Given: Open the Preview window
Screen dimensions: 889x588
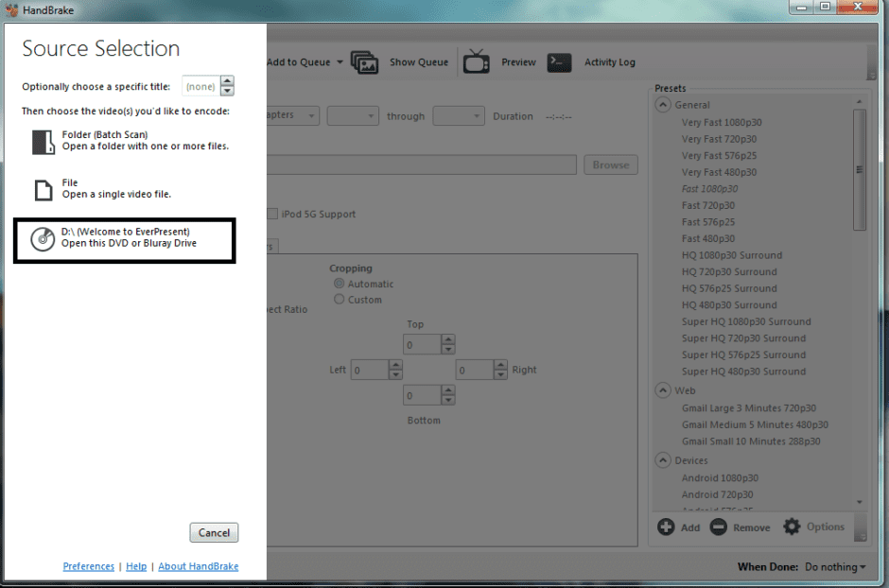Looking at the screenshot, I should 516,61.
